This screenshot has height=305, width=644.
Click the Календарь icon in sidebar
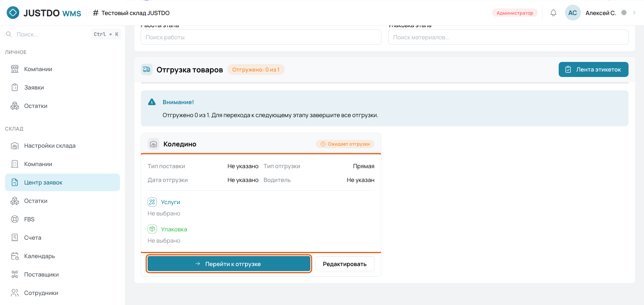tap(15, 256)
